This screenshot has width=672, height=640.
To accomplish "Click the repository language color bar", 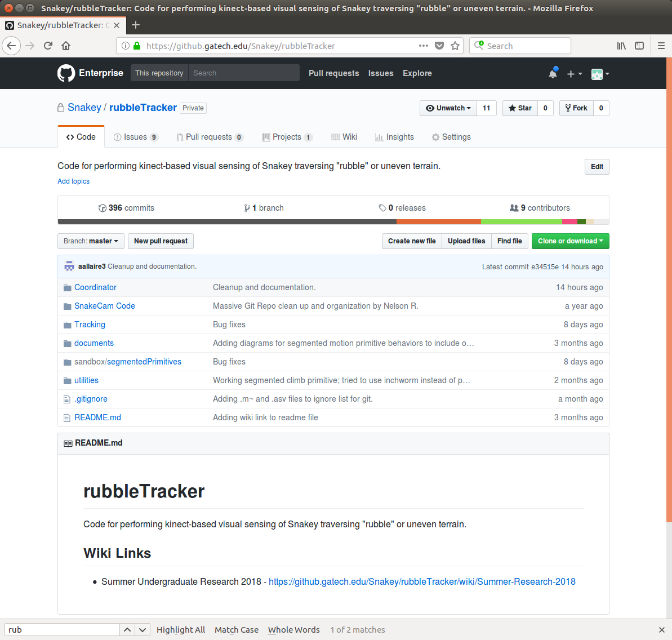I will [x=333, y=222].
